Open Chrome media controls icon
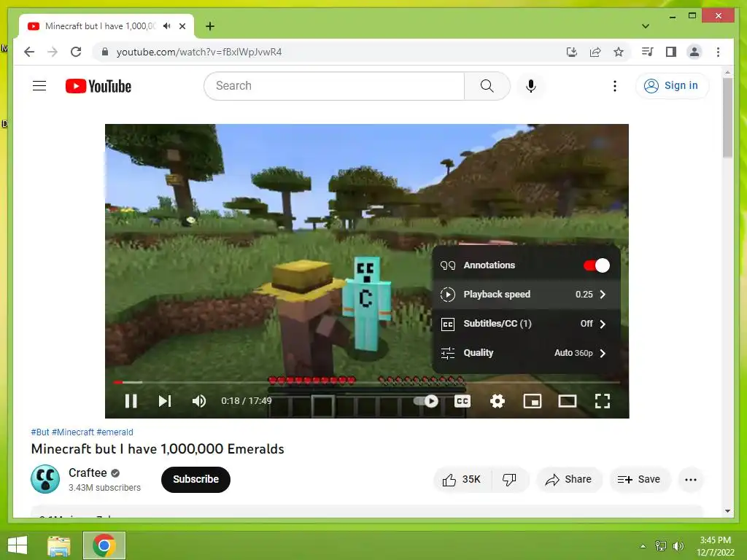Viewport: 747px width, 560px height. tap(648, 52)
